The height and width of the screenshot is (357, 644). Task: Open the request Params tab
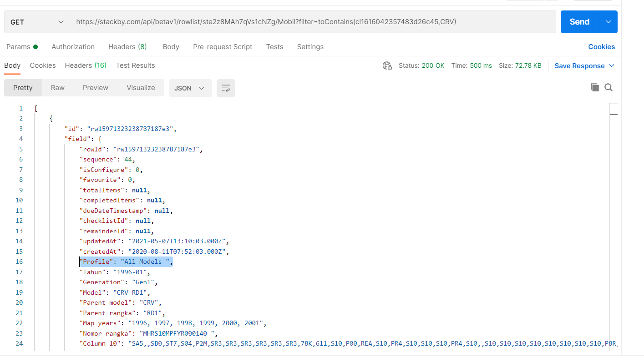point(22,47)
